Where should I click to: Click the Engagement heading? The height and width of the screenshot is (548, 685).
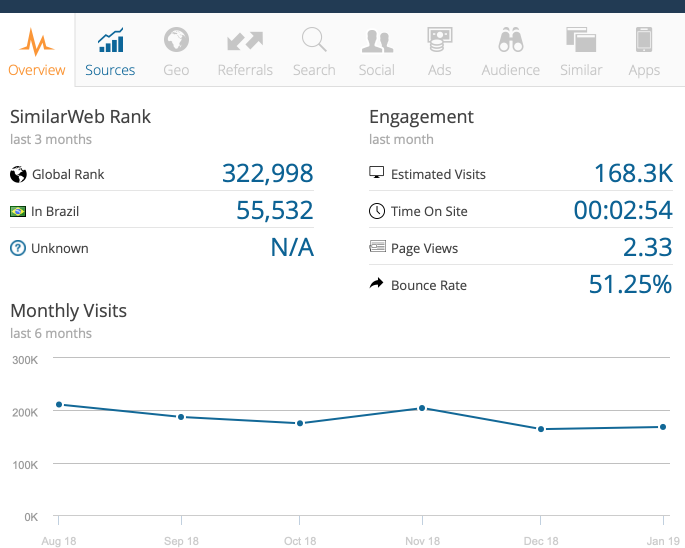421,118
